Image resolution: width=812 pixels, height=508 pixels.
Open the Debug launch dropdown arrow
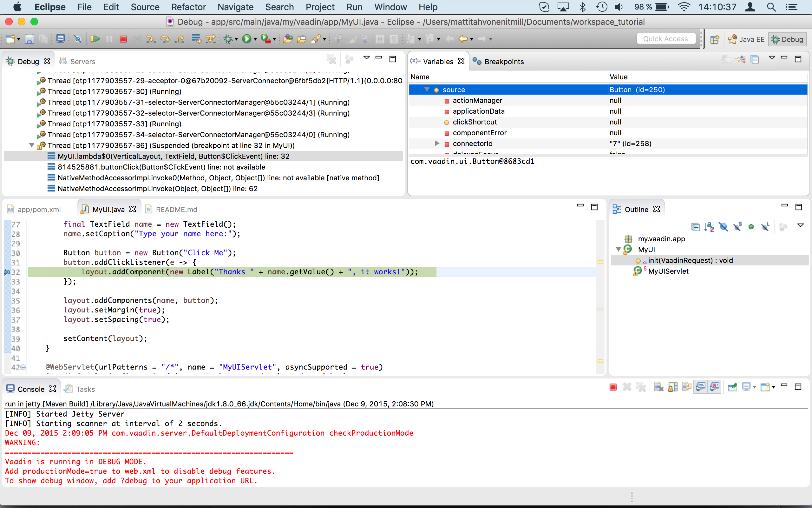tap(237, 40)
